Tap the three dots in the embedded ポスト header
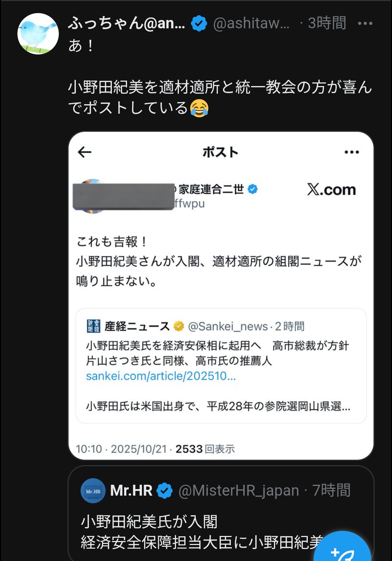 tap(351, 152)
